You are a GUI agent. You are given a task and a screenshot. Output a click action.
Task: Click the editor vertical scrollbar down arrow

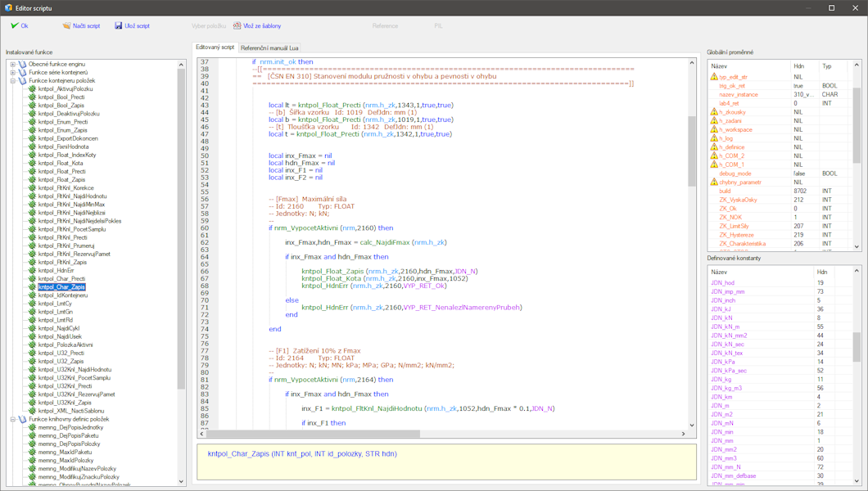pos(692,426)
